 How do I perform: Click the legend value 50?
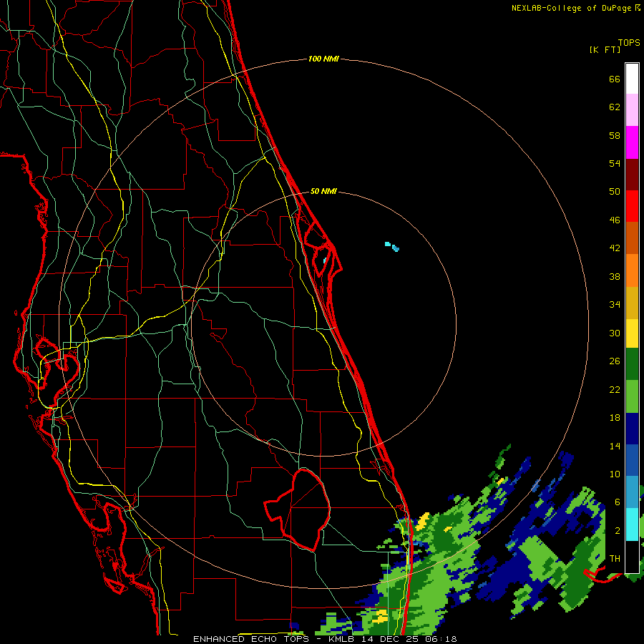coord(615,191)
